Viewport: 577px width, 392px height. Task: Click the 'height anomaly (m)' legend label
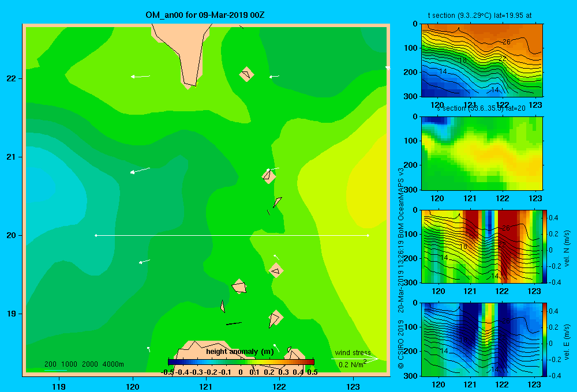click(x=240, y=352)
